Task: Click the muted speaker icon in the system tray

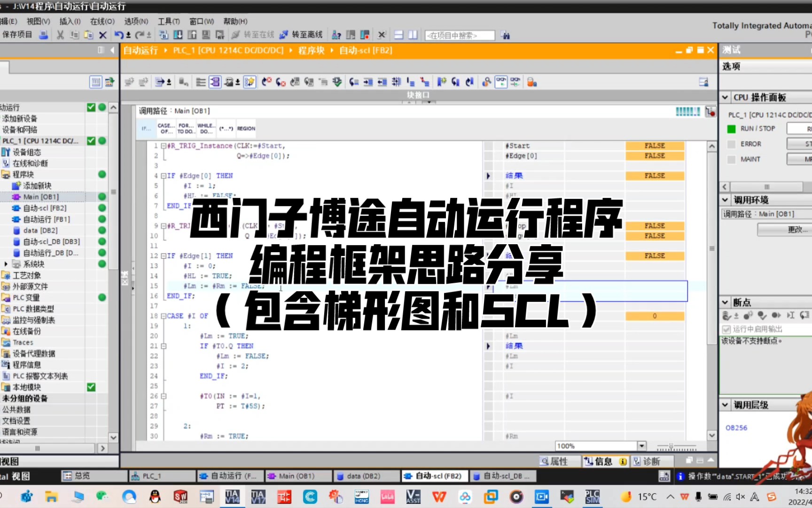Action: pyautogui.click(x=741, y=497)
